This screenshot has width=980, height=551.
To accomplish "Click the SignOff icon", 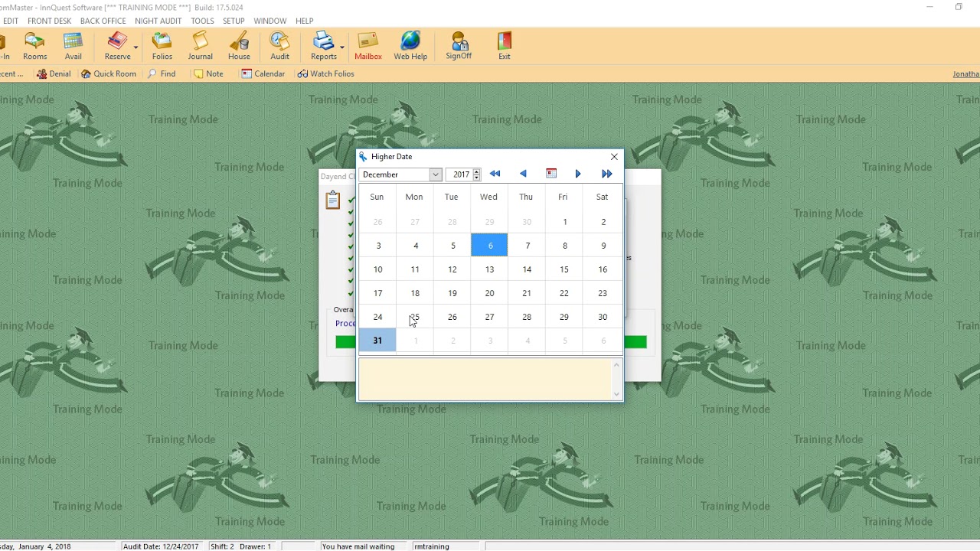I will coord(459,46).
